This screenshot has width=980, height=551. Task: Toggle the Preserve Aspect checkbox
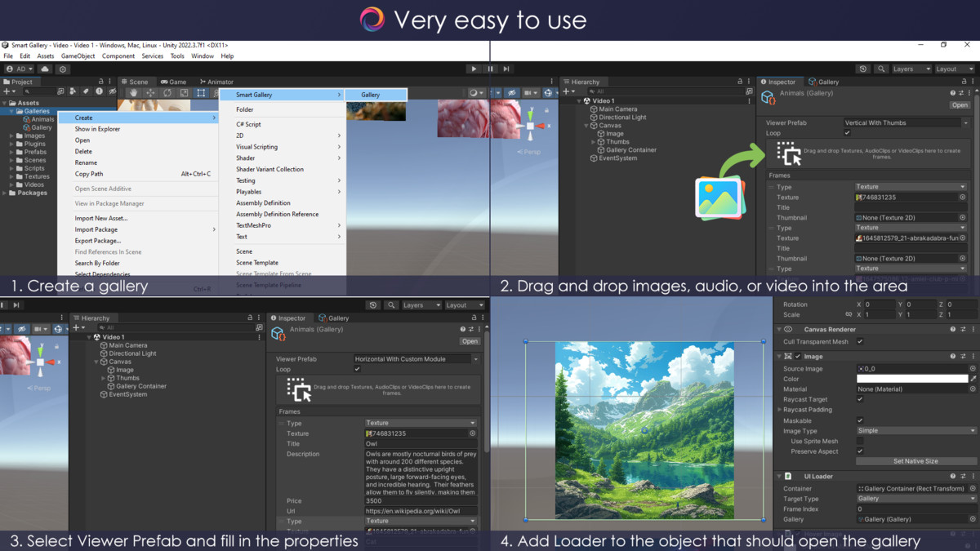[860, 451]
